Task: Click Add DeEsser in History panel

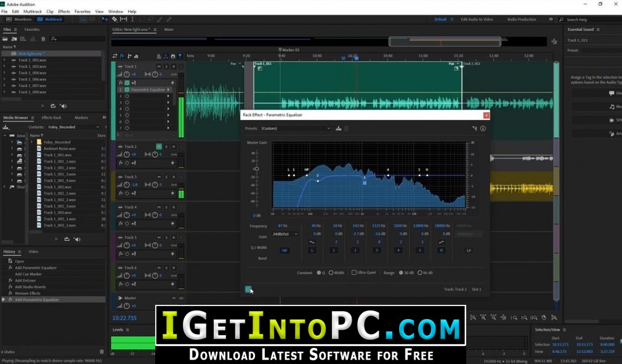Action: [x=25, y=280]
